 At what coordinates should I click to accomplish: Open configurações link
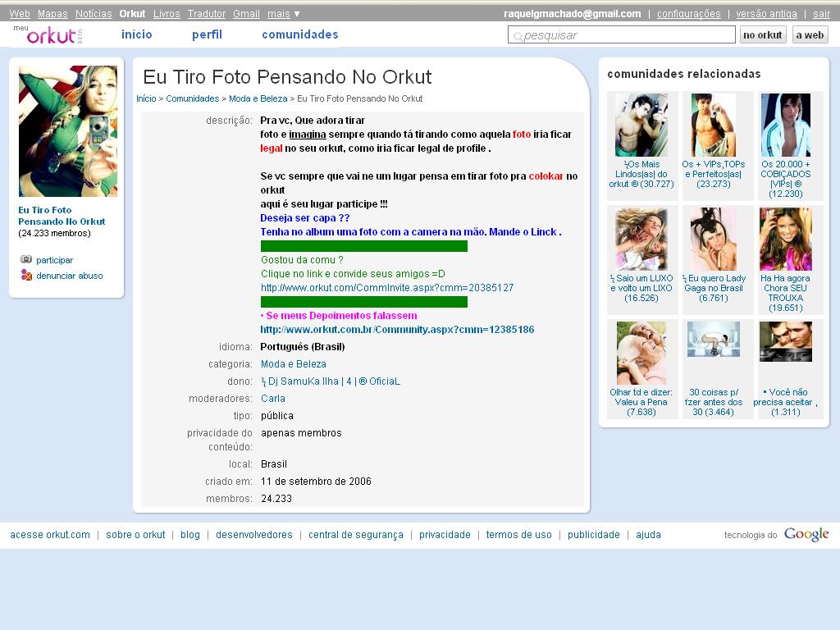tap(689, 14)
